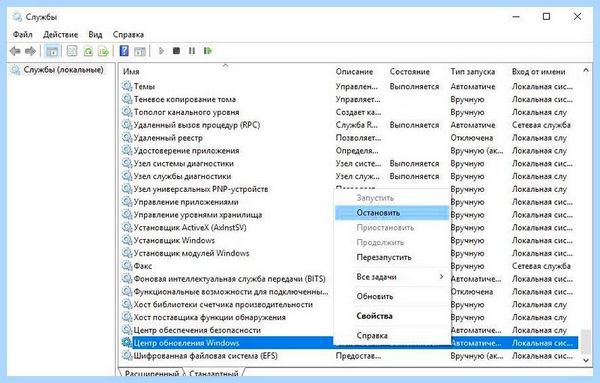Open the Справка menu in menu bar

click(x=128, y=34)
